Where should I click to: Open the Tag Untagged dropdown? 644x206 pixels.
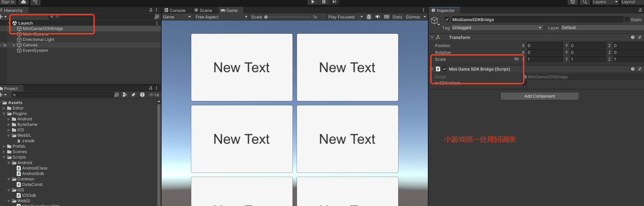coord(497,28)
